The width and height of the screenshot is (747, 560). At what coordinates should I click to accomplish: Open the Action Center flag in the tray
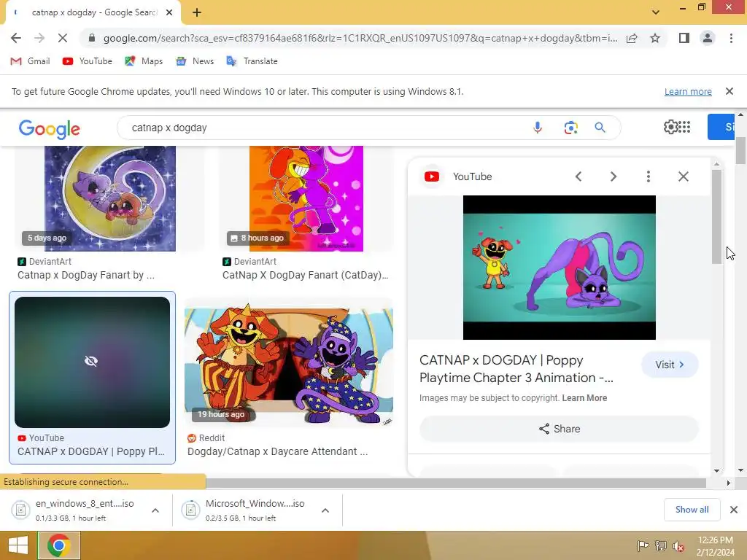point(643,545)
